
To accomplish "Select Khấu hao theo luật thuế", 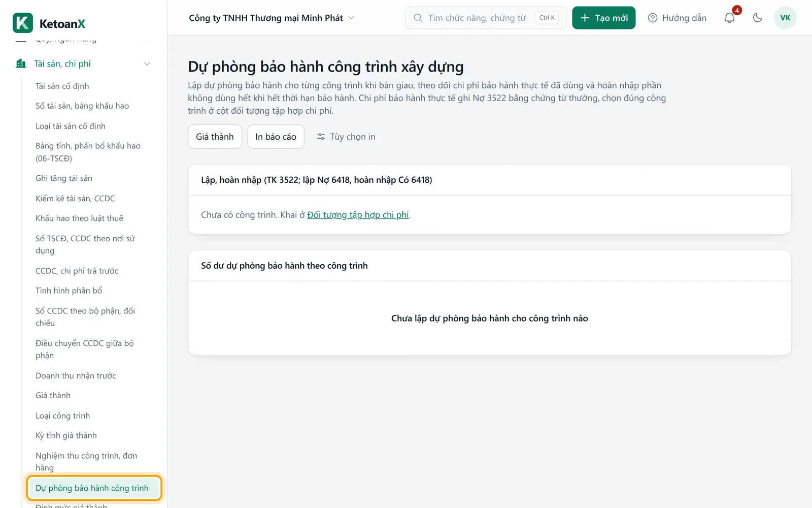I will pyautogui.click(x=79, y=218).
